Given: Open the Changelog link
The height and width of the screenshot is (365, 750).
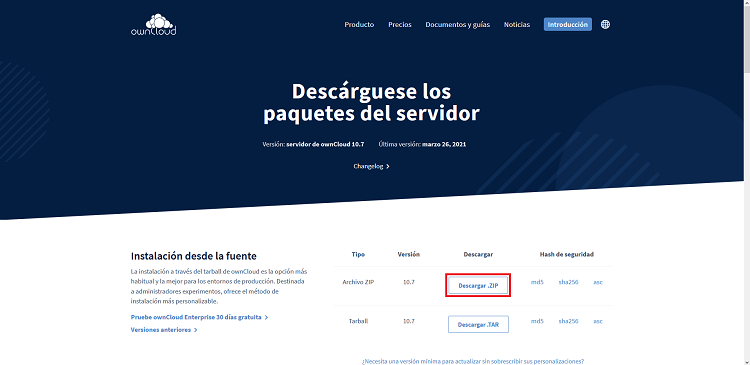Looking at the screenshot, I should [372, 166].
